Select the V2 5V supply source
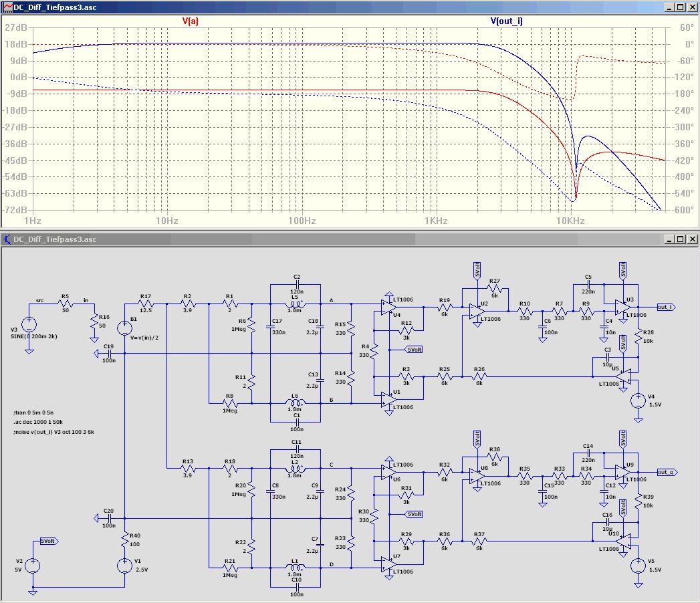The height and width of the screenshot is (603, 700). (x=32, y=566)
